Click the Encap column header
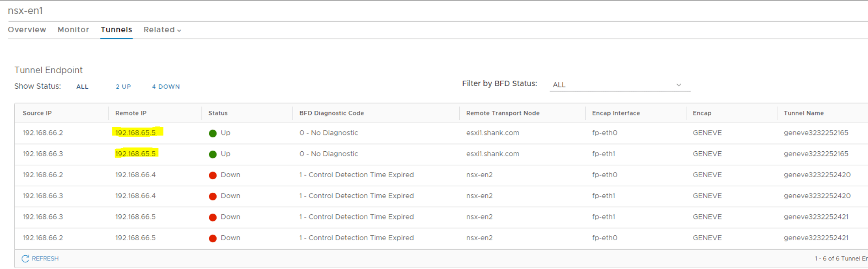The height and width of the screenshot is (269, 868). [702, 113]
